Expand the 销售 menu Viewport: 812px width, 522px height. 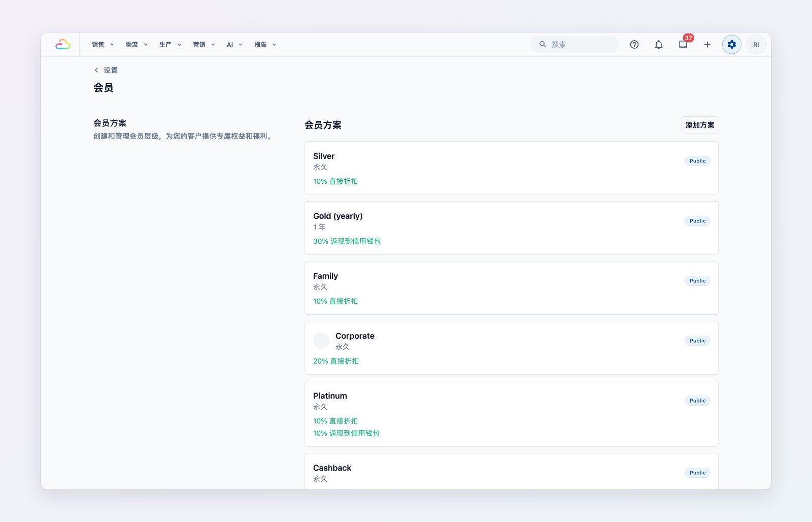tap(103, 45)
